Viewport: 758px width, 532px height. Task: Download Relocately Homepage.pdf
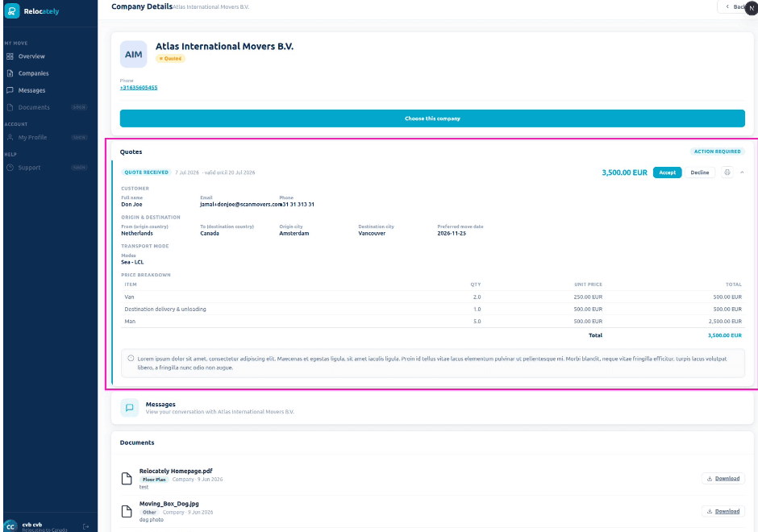pyautogui.click(x=723, y=478)
